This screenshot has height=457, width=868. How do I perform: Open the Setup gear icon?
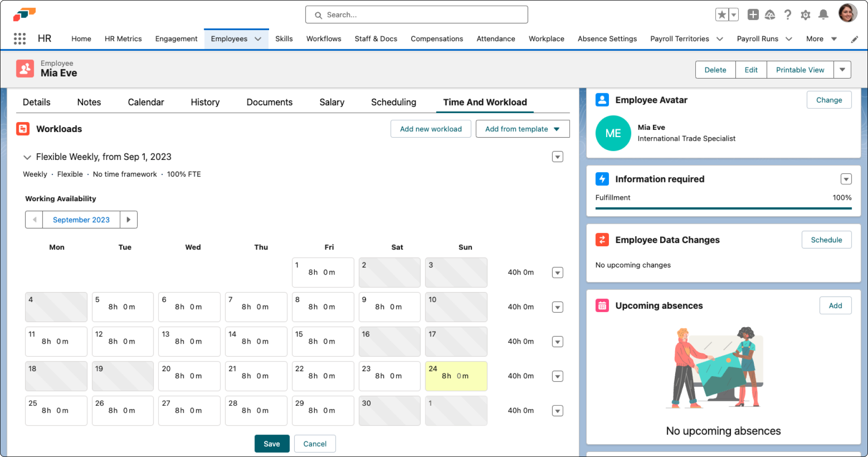pyautogui.click(x=805, y=15)
